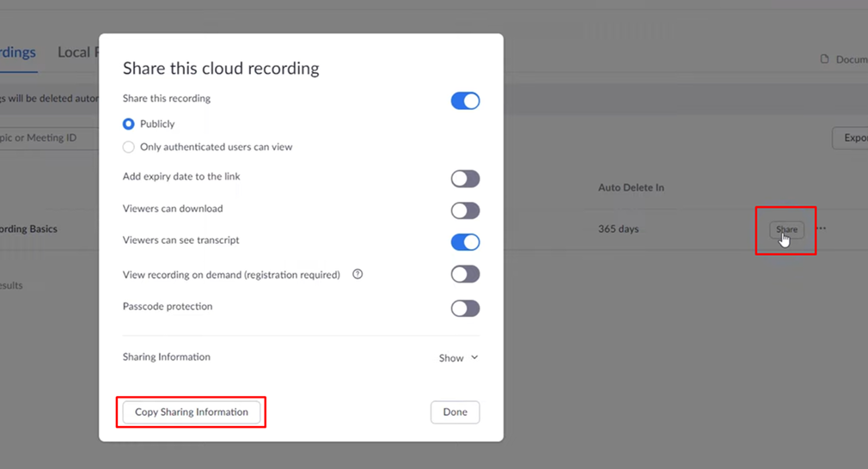This screenshot has width=868, height=469.
Task: Disable Viewers can see transcript switch
Action: tap(465, 242)
